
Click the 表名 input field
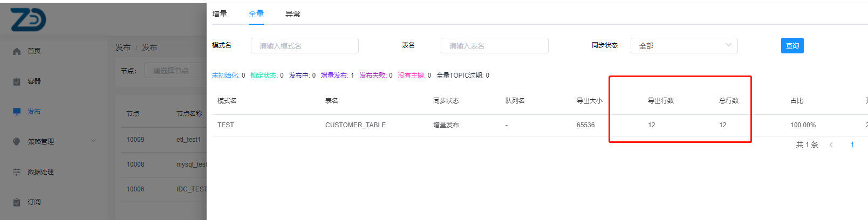(494, 46)
